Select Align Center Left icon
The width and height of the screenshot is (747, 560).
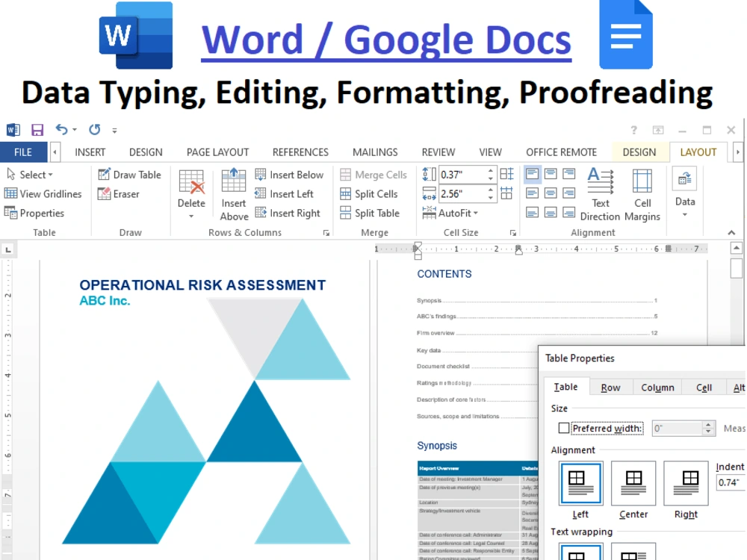532,193
